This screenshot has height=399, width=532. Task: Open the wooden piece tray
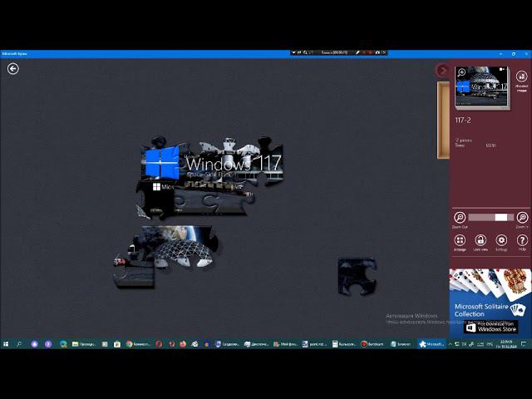443,120
